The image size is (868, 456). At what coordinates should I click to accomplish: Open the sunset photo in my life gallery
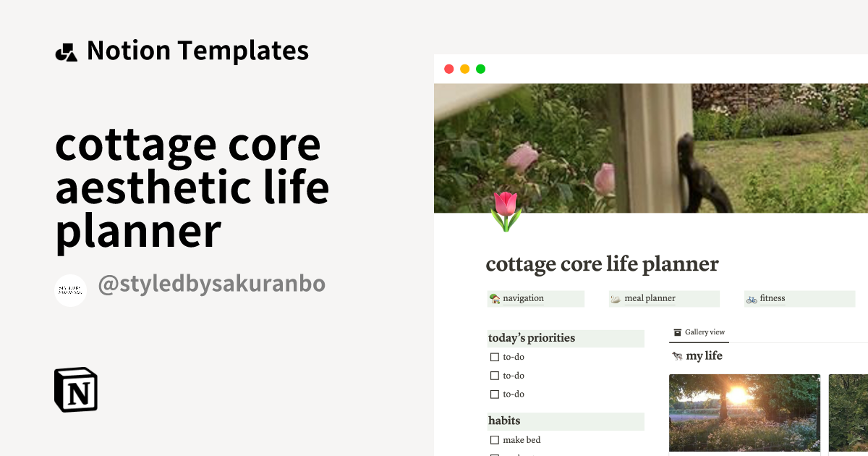coord(744,413)
